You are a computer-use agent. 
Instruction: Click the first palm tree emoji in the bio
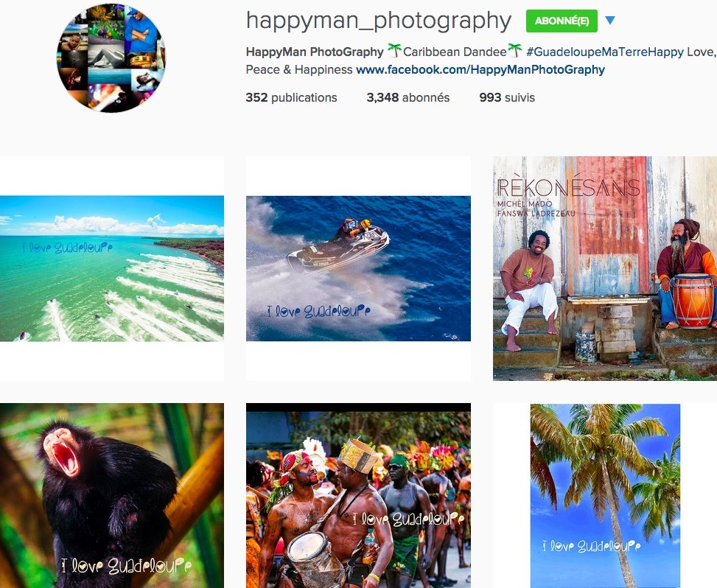click(394, 50)
